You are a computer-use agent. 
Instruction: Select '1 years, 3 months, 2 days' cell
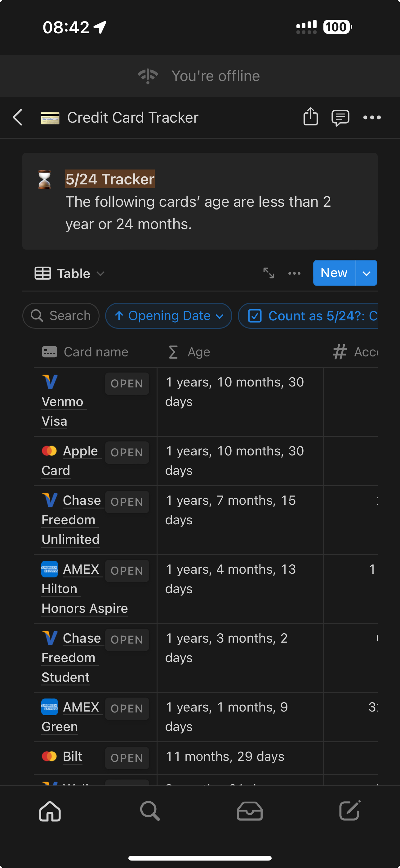click(x=240, y=658)
